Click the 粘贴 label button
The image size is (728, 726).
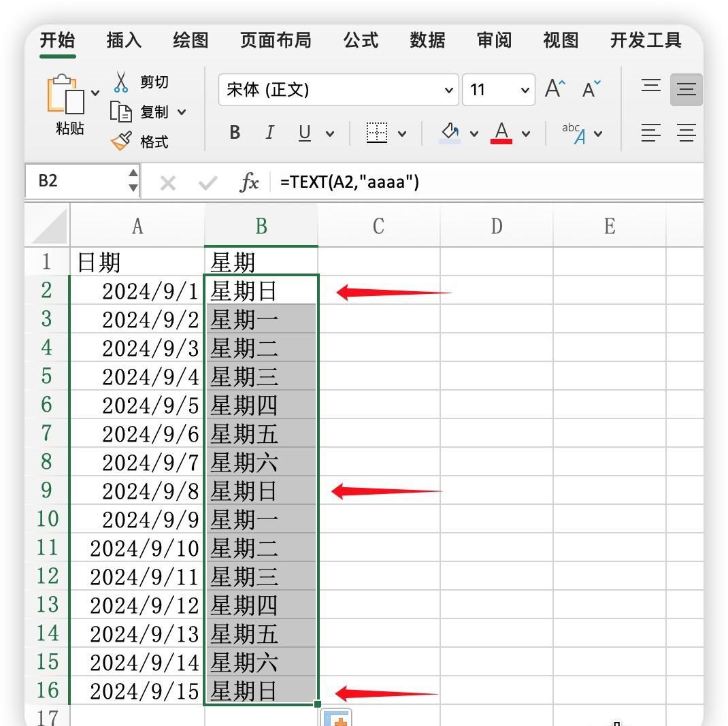coord(69,128)
